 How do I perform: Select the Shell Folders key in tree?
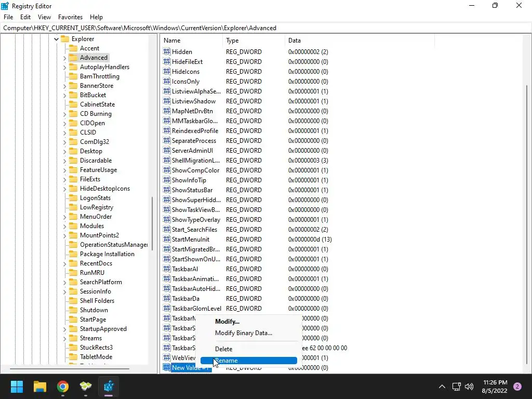tap(97, 301)
